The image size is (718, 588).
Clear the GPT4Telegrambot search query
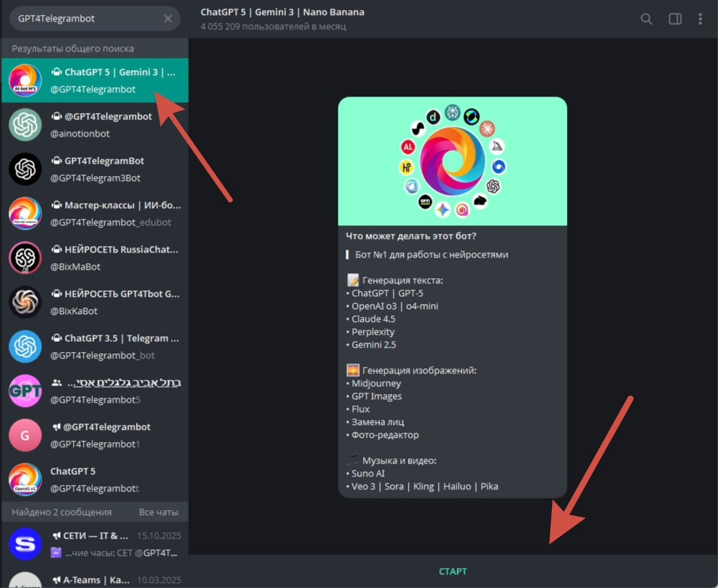click(168, 19)
